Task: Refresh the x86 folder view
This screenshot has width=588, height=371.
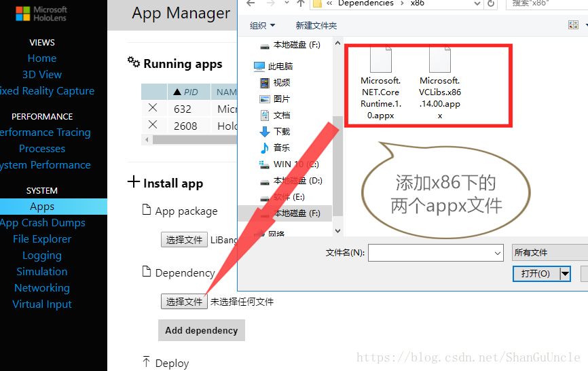Action: coord(491,4)
